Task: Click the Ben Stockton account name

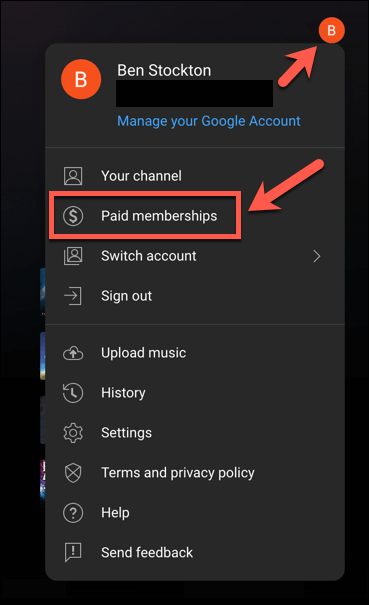Action: pyautogui.click(x=164, y=71)
